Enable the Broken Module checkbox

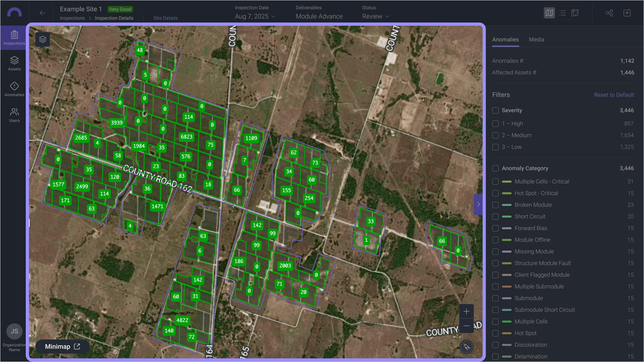click(495, 205)
